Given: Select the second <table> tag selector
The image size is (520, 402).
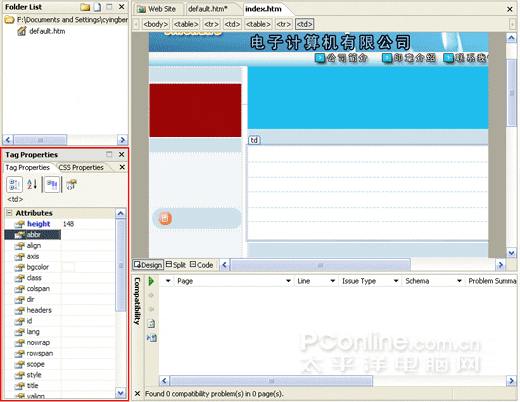Looking at the screenshot, I should (258, 24).
